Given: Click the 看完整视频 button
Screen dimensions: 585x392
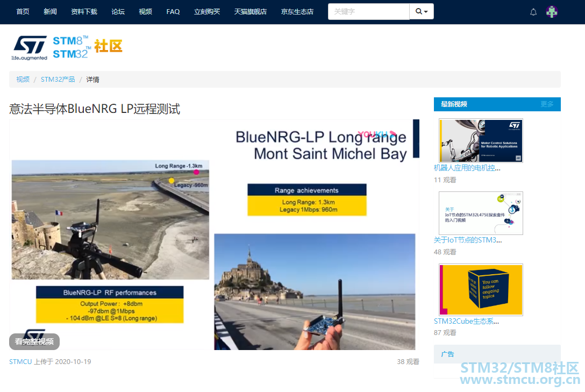Looking at the screenshot, I should 34,341.
